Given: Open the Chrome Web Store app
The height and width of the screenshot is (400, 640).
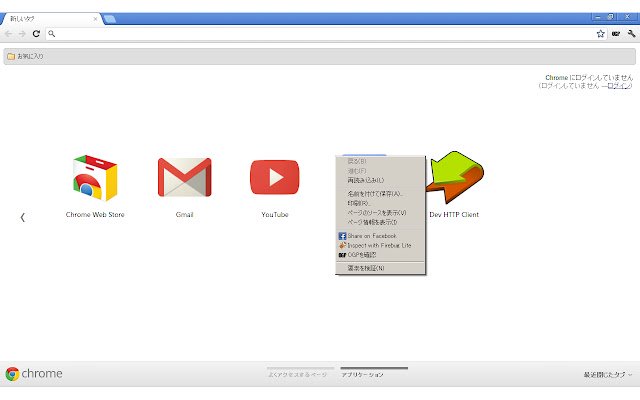Looking at the screenshot, I should [95, 178].
